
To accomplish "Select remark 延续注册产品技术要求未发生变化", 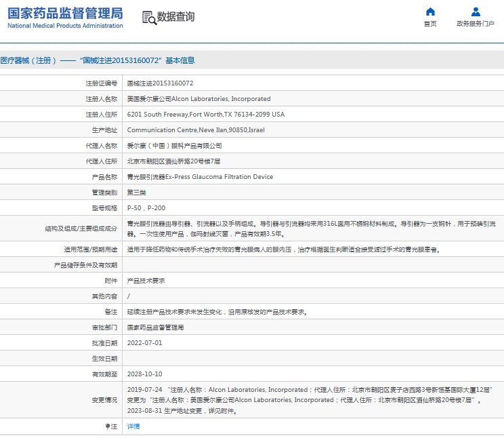I will coord(217,312).
